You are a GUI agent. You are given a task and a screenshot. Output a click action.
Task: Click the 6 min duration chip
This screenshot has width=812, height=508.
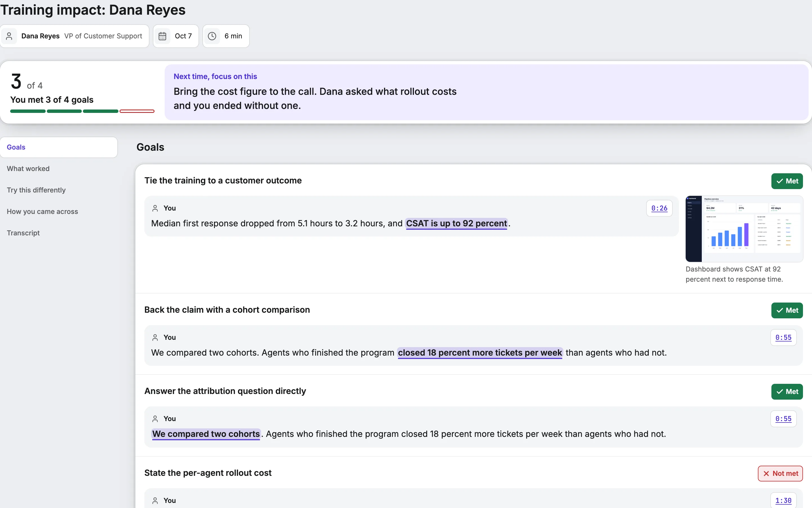click(x=226, y=36)
